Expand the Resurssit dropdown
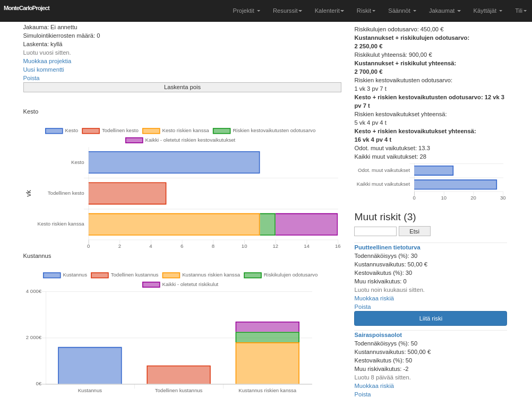Screen dimensions: 532x398 (x=287, y=11)
